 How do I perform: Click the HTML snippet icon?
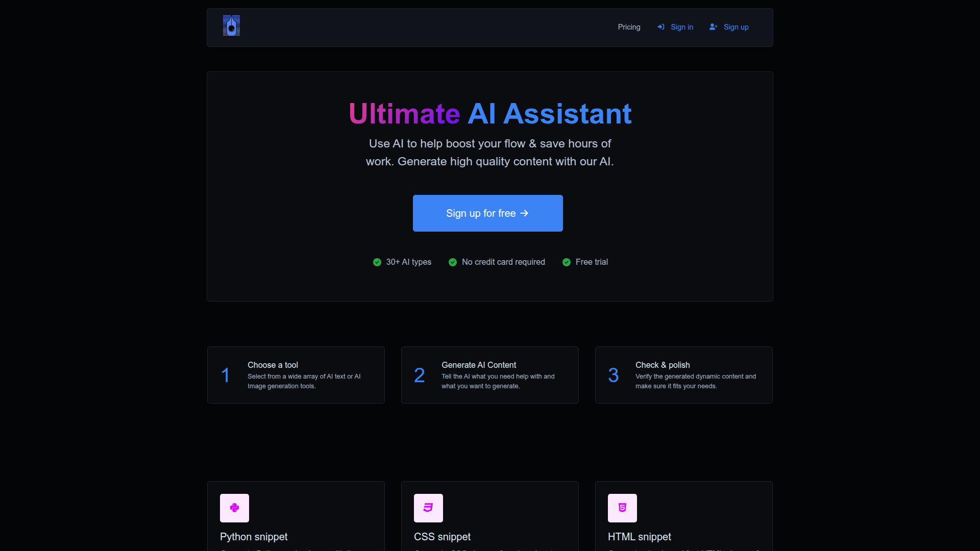622,508
